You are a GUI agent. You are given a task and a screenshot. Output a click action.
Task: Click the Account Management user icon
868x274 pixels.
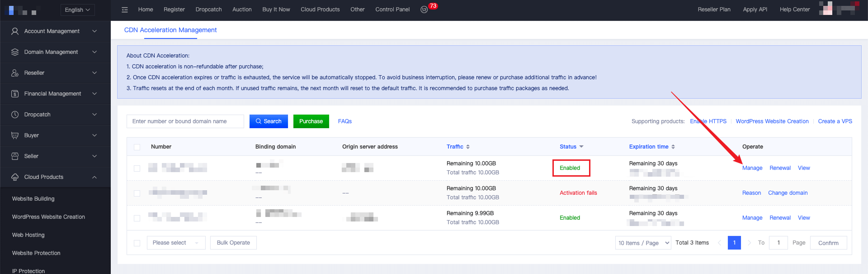click(x=15, y=31)
